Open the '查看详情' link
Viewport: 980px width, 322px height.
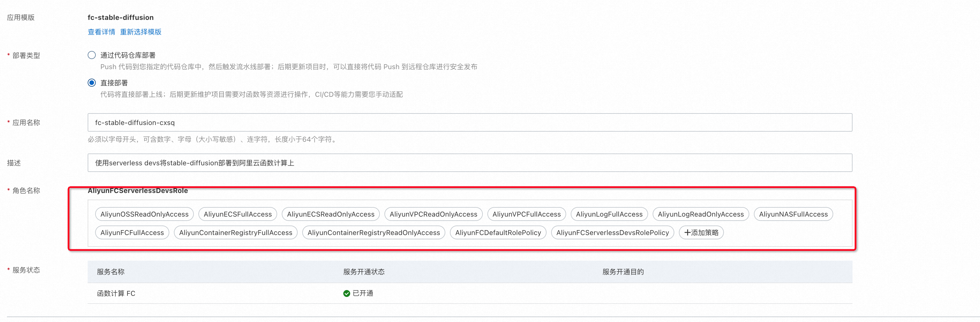[101, 32]
